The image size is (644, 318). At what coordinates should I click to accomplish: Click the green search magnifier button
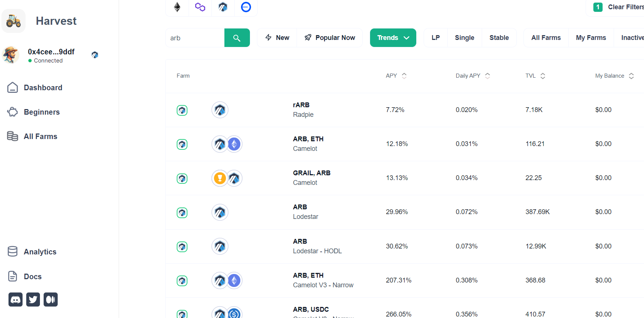(x=237, y=38)
